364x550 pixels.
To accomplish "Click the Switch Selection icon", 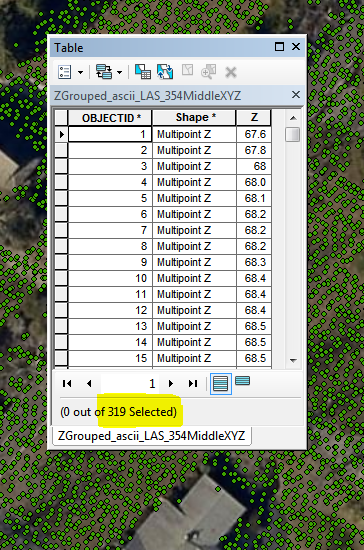I will [x=165, y=72].
